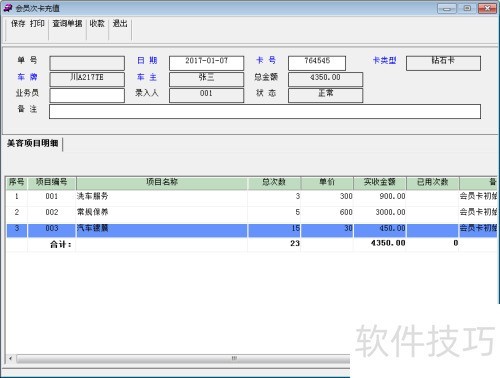
Task: Click the app icon in title bar
Action: [8, 8]
